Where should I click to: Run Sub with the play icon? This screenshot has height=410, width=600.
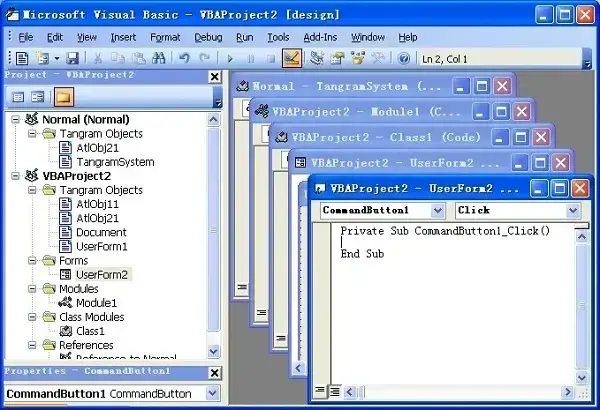(x=230, y=59)
